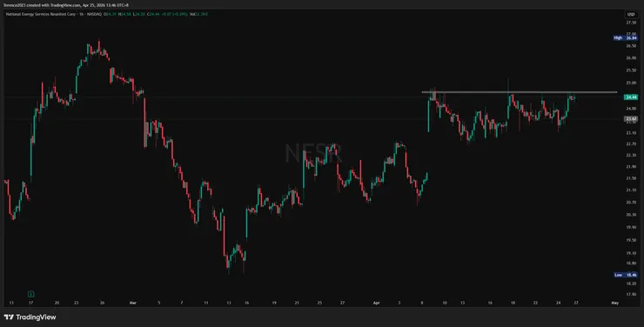
Task: Click the current price tag 24.44
Action: point(631,97)
